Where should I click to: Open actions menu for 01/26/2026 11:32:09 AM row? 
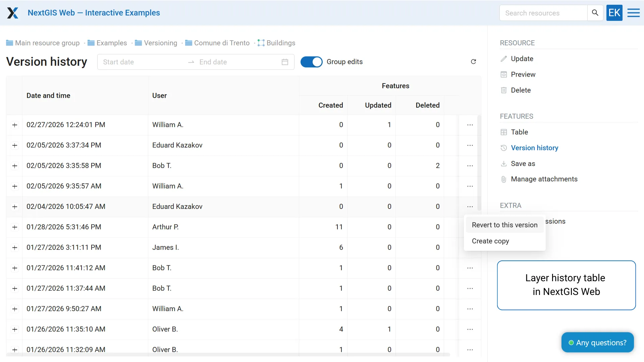click(470, 350)
